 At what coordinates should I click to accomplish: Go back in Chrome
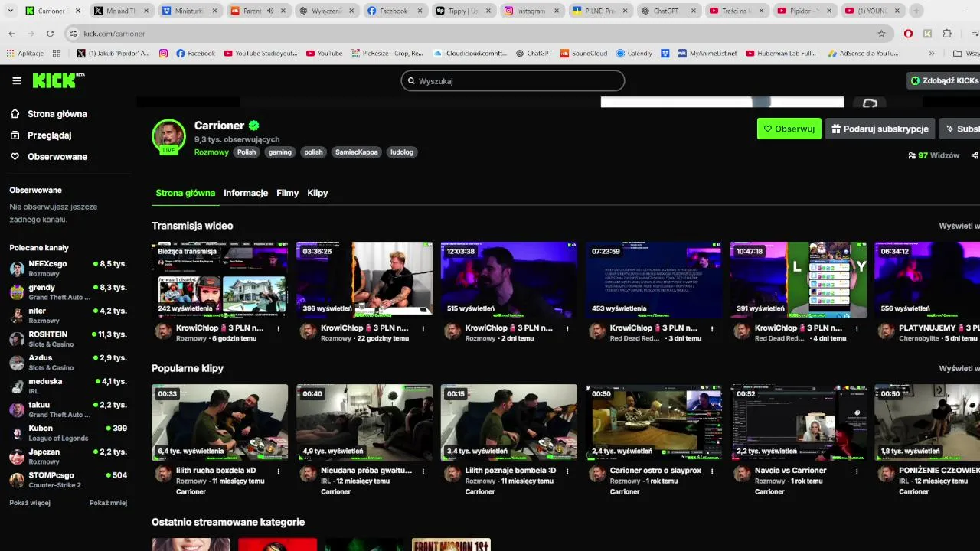tap(11, 34)
